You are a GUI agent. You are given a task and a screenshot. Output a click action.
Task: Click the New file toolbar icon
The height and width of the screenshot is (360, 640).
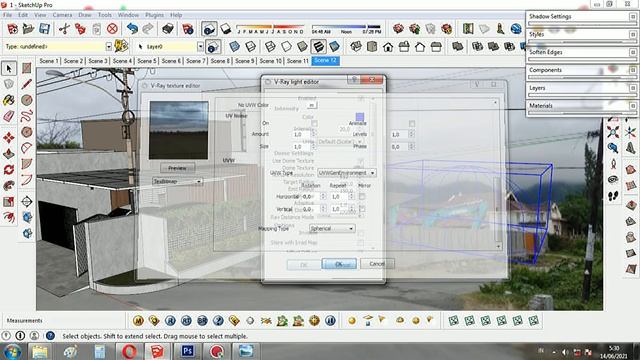[x=13, y=29]
